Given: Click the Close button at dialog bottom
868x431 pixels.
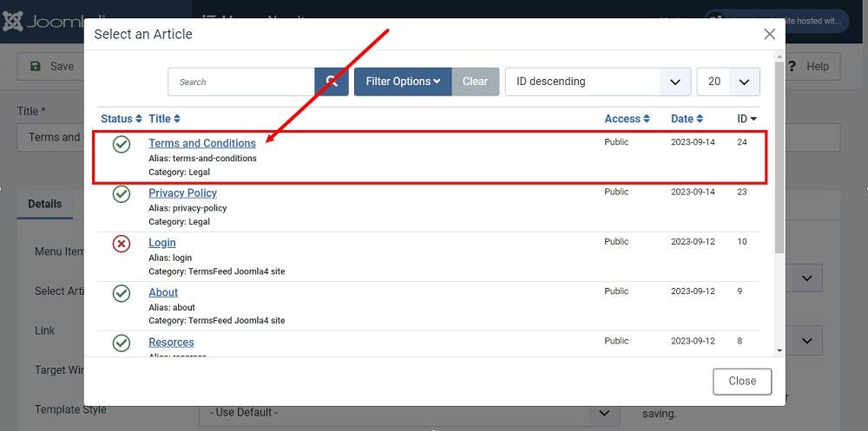Looking at the screenshot, I should pos(742,382).
